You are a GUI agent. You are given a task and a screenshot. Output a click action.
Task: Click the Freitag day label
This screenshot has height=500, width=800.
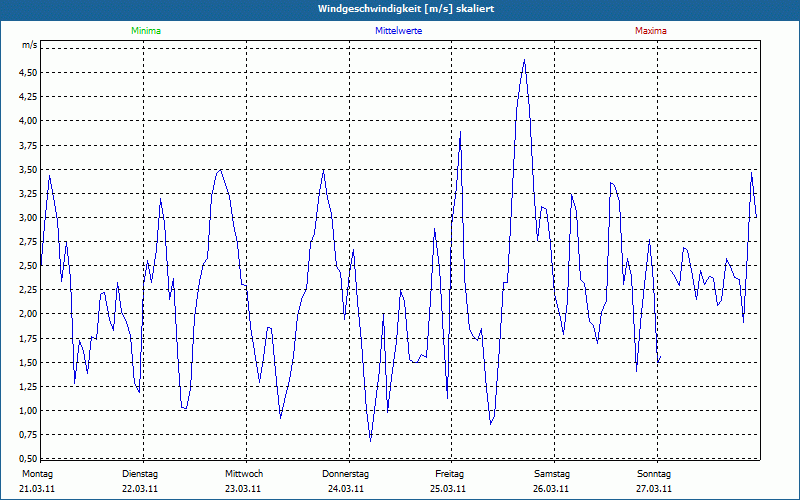(x=449, y=474)
